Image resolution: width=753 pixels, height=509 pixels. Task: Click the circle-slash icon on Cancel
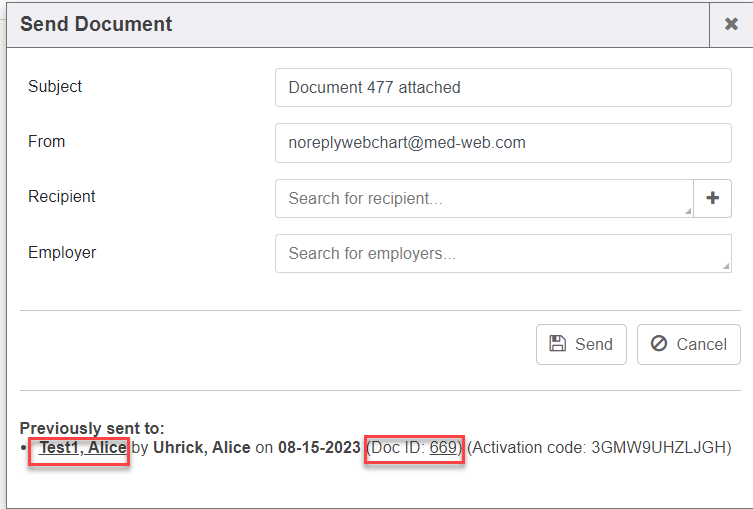click(658, 344)
